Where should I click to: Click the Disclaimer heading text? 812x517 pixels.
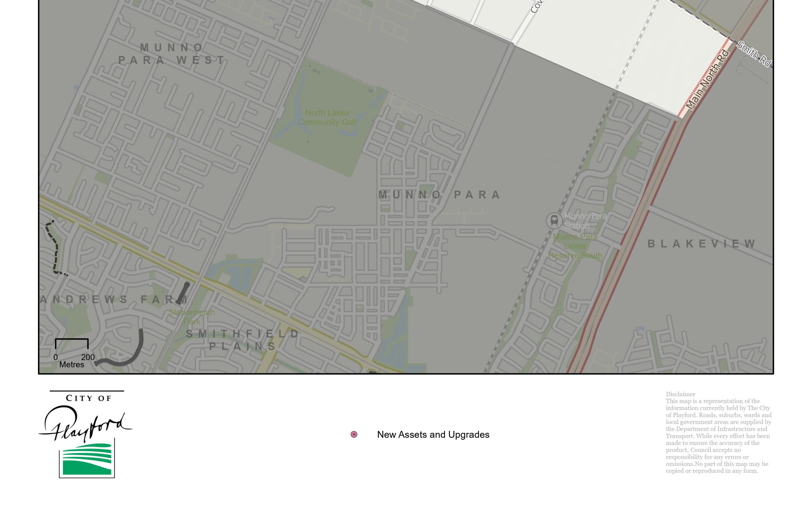pos(680,394)
